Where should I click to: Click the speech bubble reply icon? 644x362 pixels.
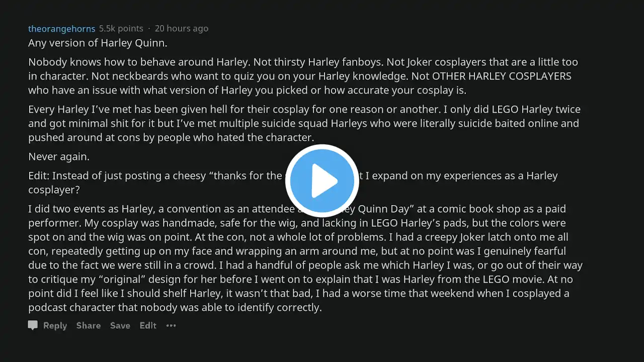[33, 325]
